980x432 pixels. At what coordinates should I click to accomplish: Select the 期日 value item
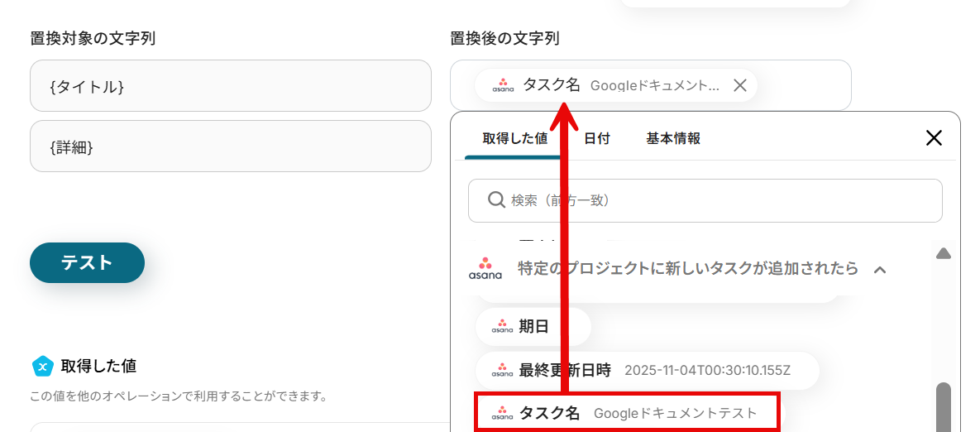tap(533, 326)
